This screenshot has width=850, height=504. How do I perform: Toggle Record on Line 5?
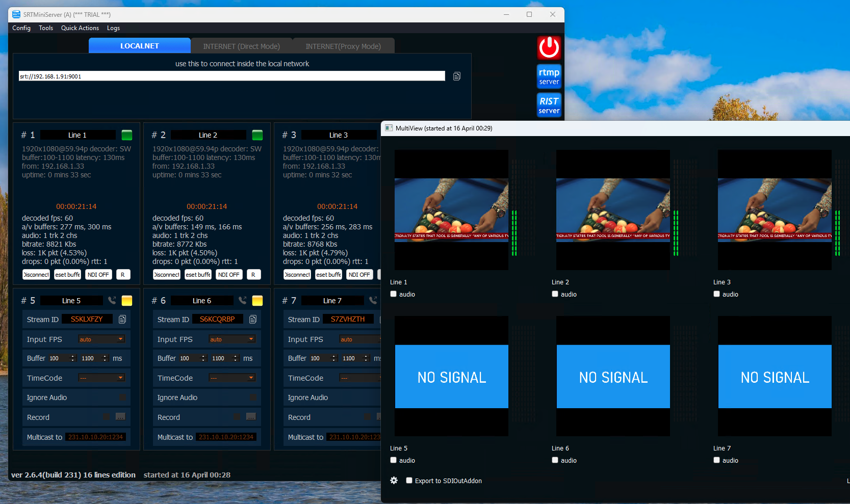click(107, 417)
